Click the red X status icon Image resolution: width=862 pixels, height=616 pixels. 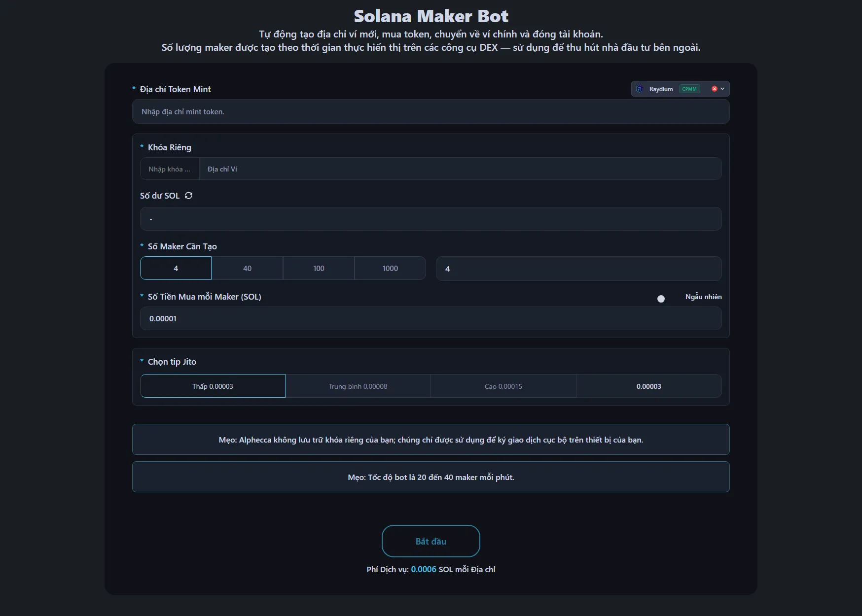point(714,89)
